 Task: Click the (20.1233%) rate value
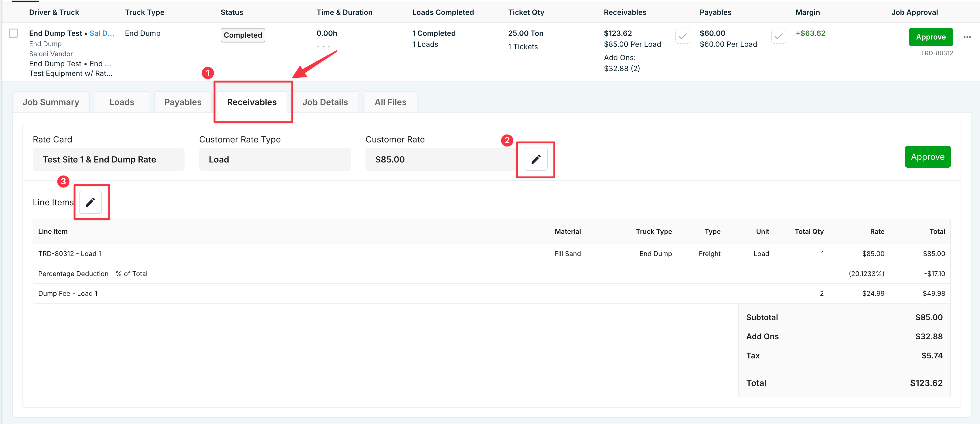pos(866,274)
